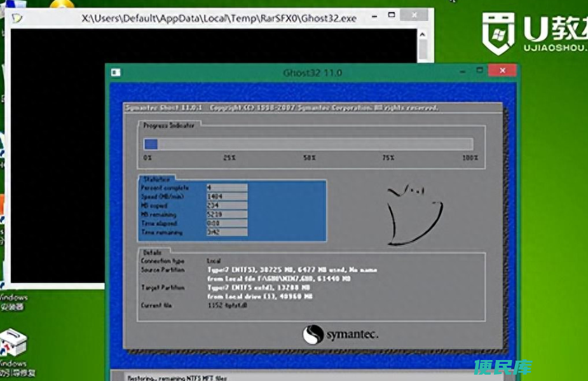This screenshot has height=381, width=588.
Task: Click the Ghost mascot drawing
Action: pos(414,214)
